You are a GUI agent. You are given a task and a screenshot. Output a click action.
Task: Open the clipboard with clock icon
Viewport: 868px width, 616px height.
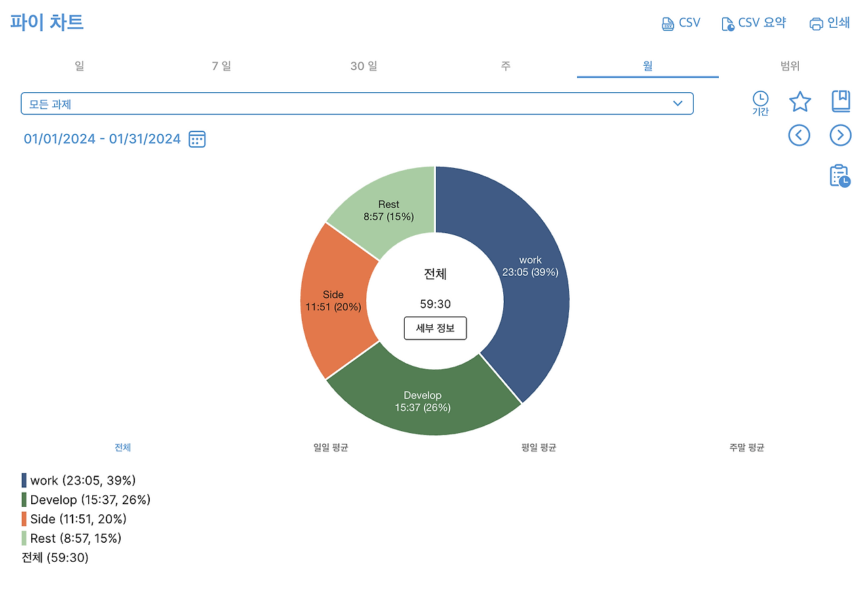(x=840, y=176)
